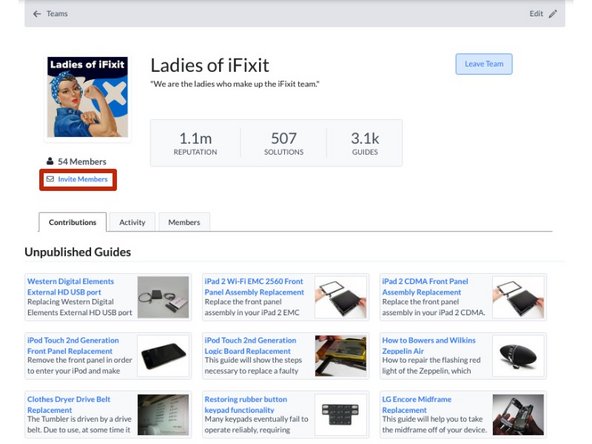Image resolution: width=592 pixels, height=444 pixels.
Task: Open iPad 2 CDMA Front Panel Assembly guide
Action: tap(425, 287)
